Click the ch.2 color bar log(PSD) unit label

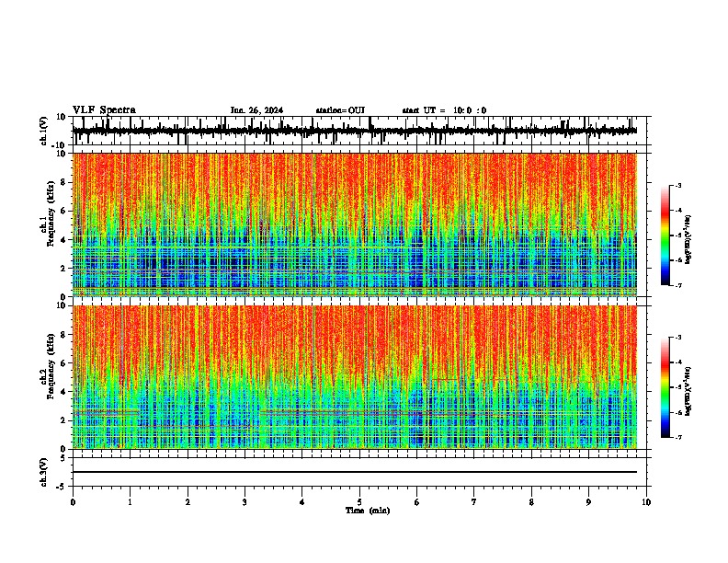point(688,392)
